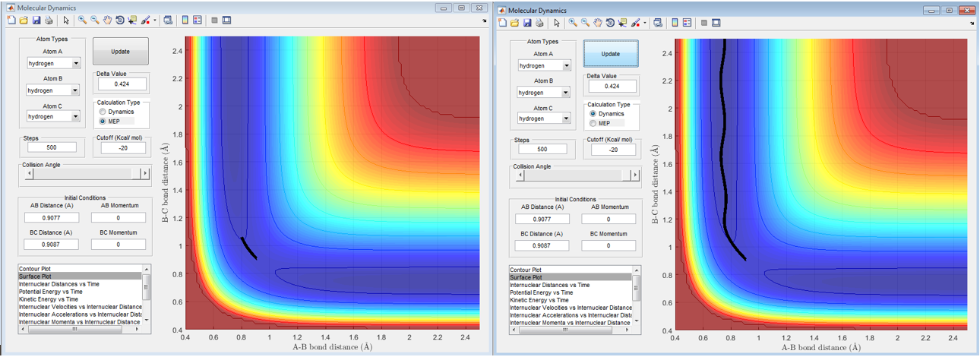The image size is (980, 357).
Task: Select MEP radio button in left window
Action: (x=103, y=121)
